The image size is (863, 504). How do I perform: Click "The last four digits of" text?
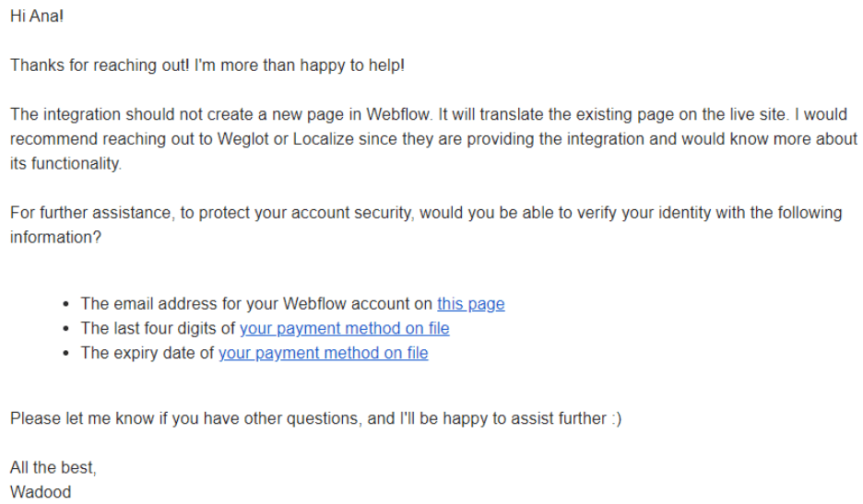[x=158, y=329]
